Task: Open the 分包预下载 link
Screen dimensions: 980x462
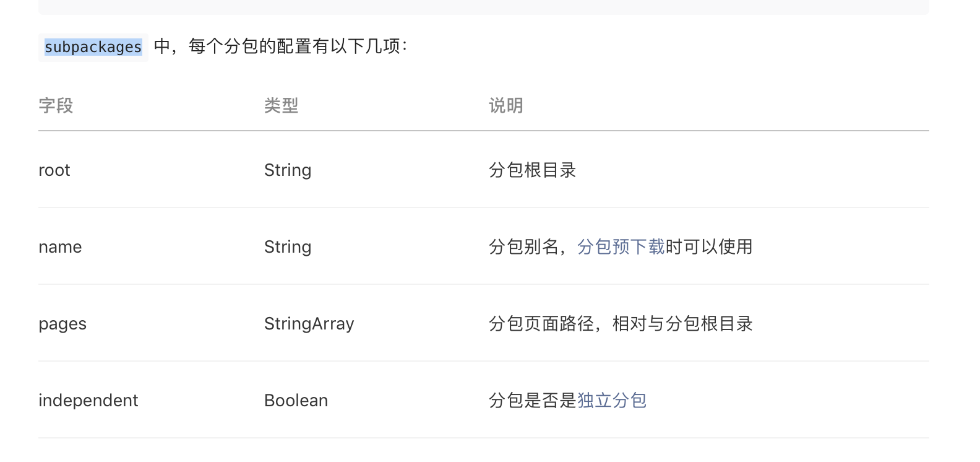Action: click(x=621, y=246)
